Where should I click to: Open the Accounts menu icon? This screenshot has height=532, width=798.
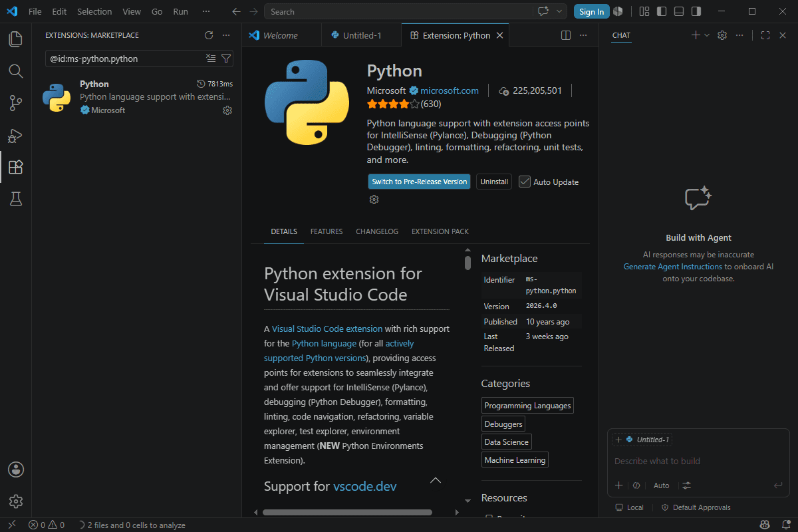(x=15, y=469)
